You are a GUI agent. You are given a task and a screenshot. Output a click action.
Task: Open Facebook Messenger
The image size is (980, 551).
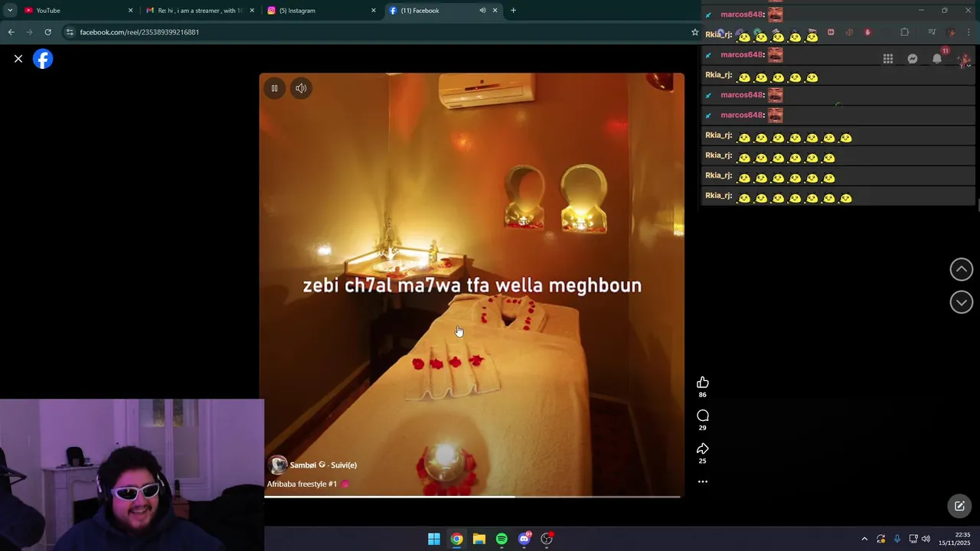[x=913, y=59]
